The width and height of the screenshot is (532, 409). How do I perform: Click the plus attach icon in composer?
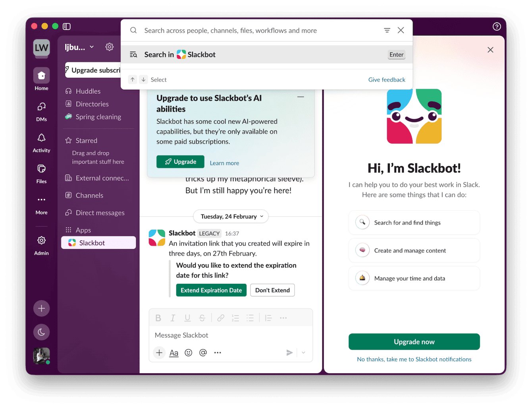click(159, 353)
